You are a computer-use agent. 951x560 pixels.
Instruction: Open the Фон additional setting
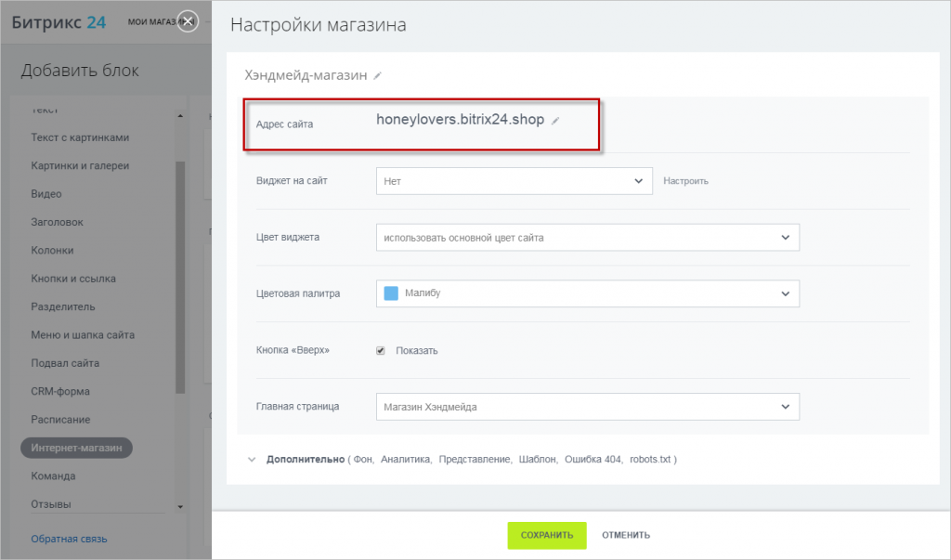point(363,460)
